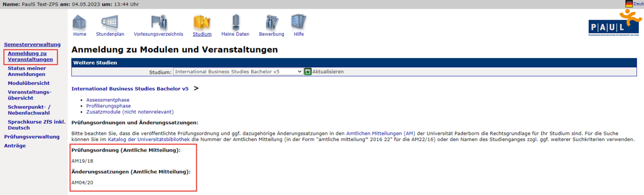Open the Vorlesungsverzeichnis icon
The height and width of the screenshot is (195, 644).
pos(158,23)
